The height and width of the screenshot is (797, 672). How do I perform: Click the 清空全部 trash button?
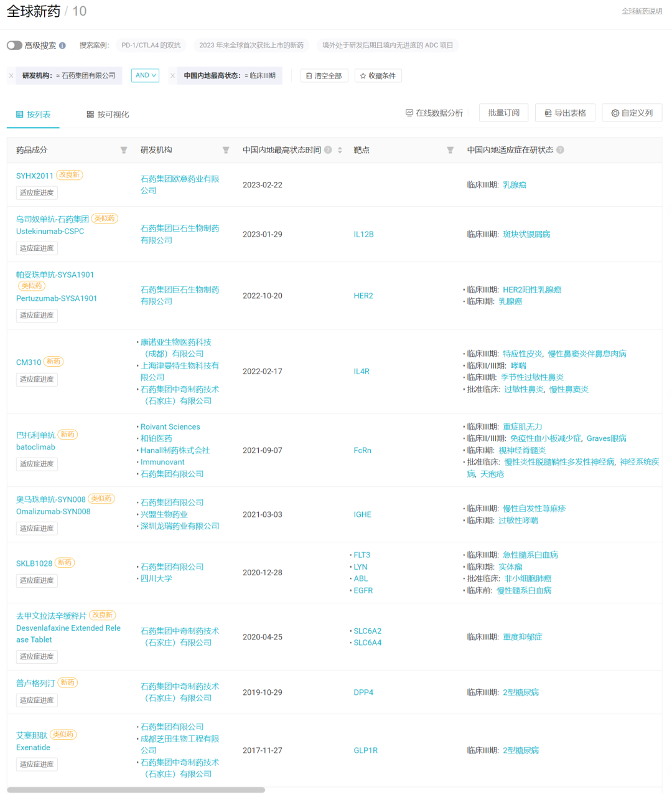coord(324,76)
